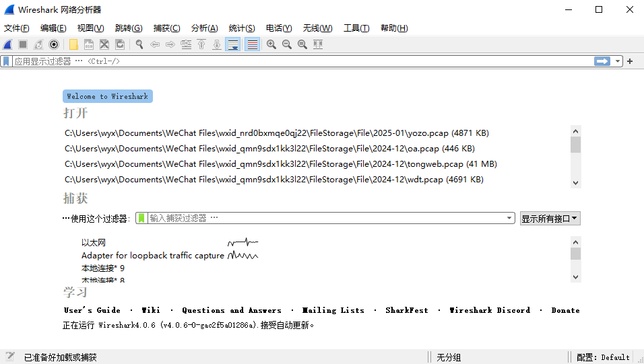Open the 文件(F) menu
Image resolution: width=644 pixels, height=364 pixels.
pos(17,28)
